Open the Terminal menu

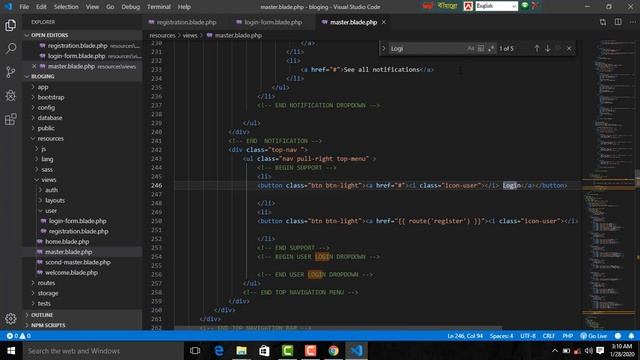tap(159, 7)
